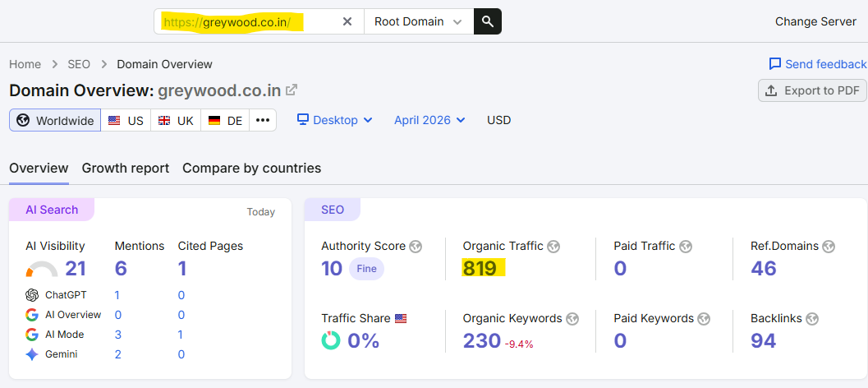Click Backlinks globe icon
This screenshot has width=868, height=388.
click(x=812, y=319)
